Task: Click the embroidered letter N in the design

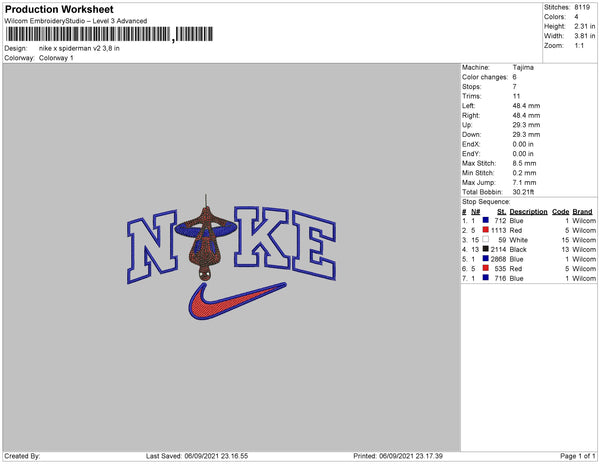Action: tap(152, 247)
